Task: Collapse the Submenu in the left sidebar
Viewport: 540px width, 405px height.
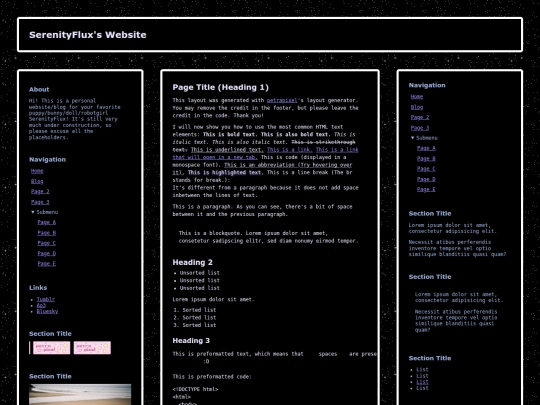Action: coord(44,212)
